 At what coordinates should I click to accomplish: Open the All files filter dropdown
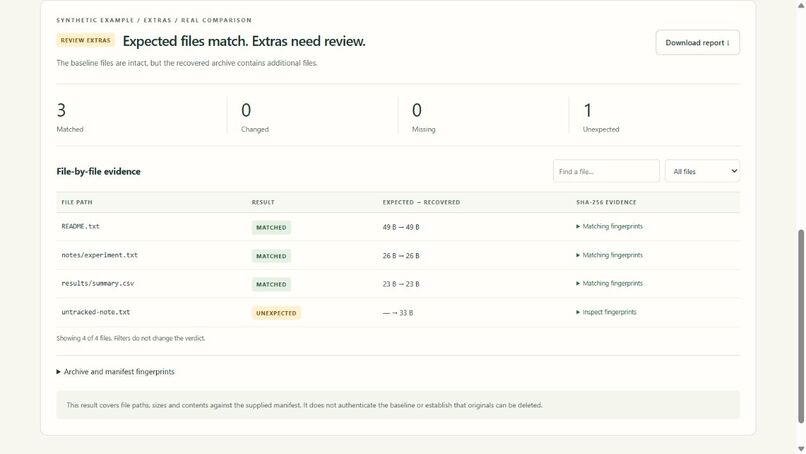pos(702,171)
